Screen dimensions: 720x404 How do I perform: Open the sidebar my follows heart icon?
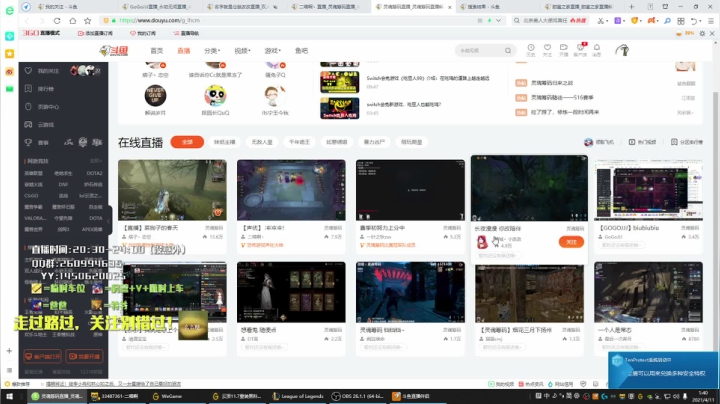pos(28,71)
